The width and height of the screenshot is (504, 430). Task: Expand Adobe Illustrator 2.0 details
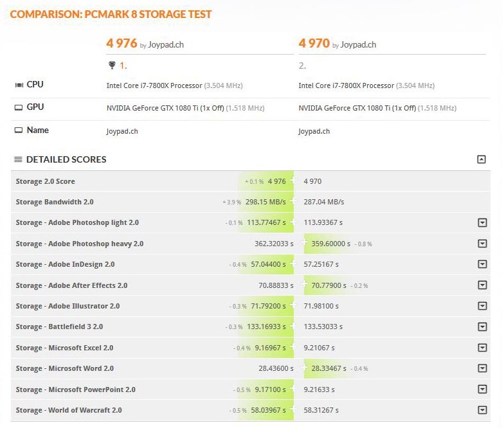click(x=482, y=306)
